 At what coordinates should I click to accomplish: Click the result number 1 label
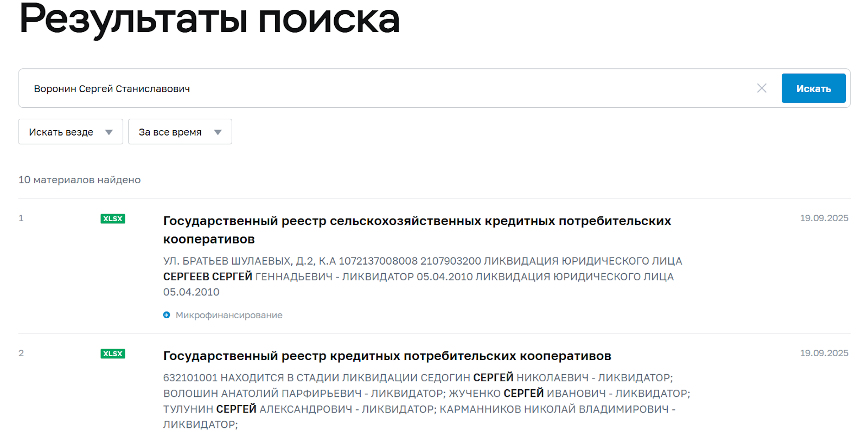tap(21, 218)
